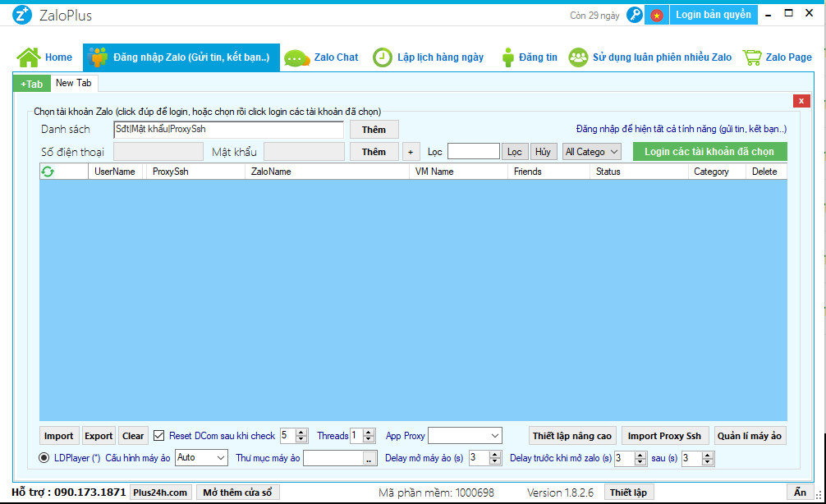Click the Lọc filter button
826x504 pixels.
click(x=515, y=152)
